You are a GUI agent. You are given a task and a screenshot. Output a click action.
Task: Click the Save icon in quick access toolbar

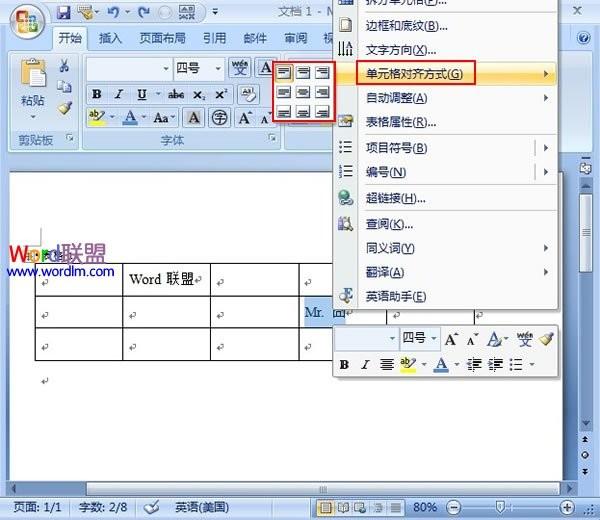coord(64,12)
